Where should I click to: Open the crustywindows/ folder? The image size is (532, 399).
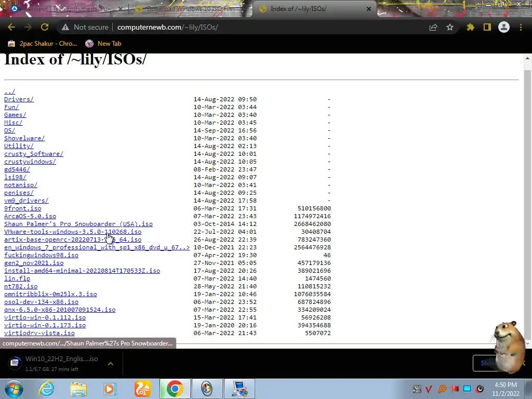tap(30, 162)
